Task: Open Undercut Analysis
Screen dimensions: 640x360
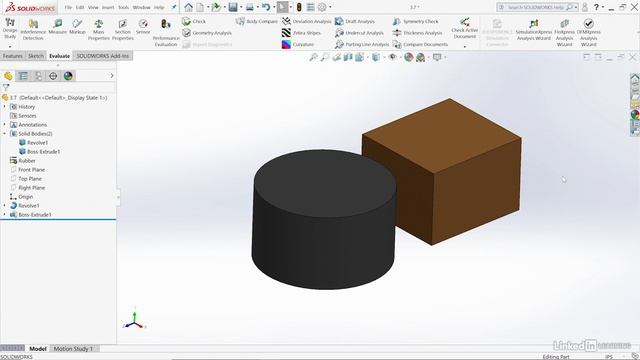Action: 359,33
